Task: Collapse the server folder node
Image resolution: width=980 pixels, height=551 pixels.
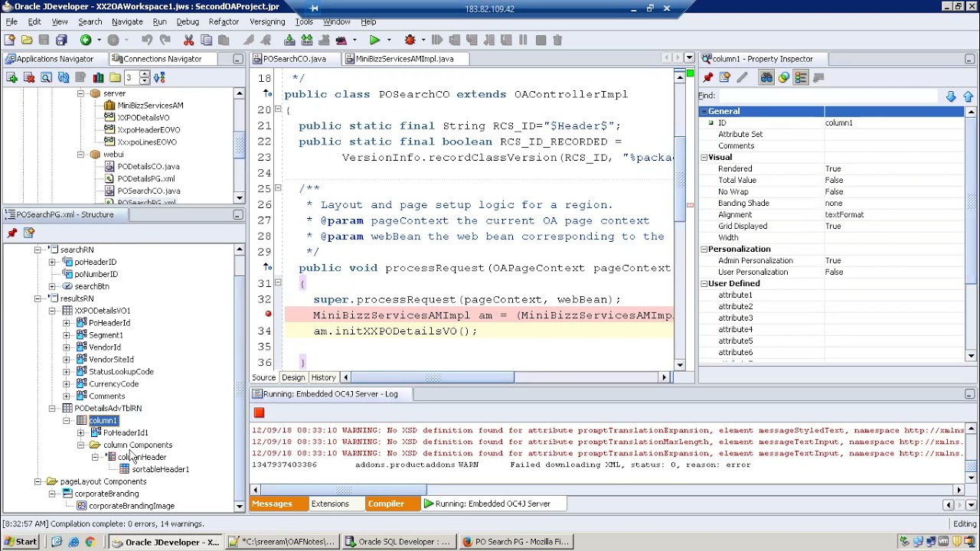Action: (80, 93)
